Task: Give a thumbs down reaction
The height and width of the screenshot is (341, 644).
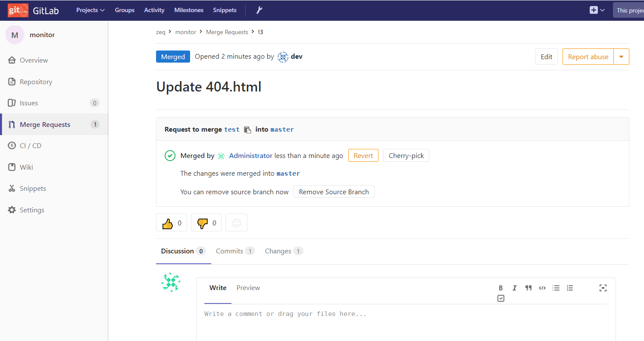Action: (x=206, y=223)
